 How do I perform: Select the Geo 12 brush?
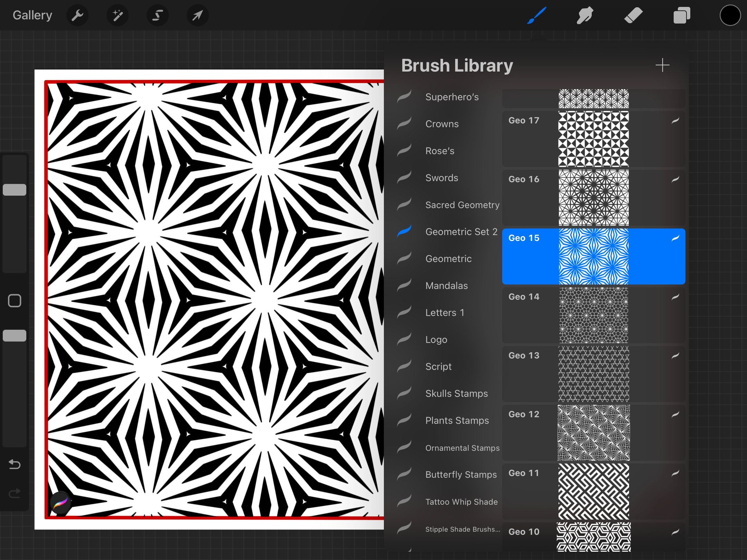(593, 433)
